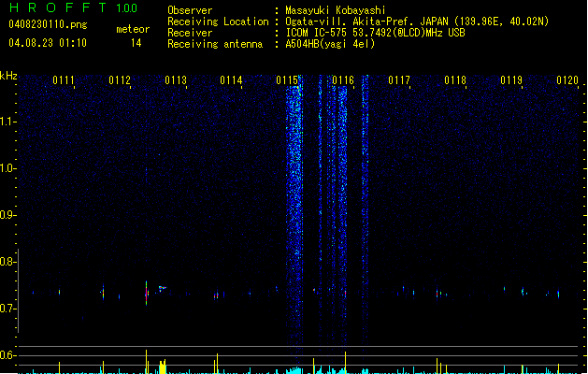Click the 0116 time marker
This screenshot has width=588, height=374.
point(343,80)
